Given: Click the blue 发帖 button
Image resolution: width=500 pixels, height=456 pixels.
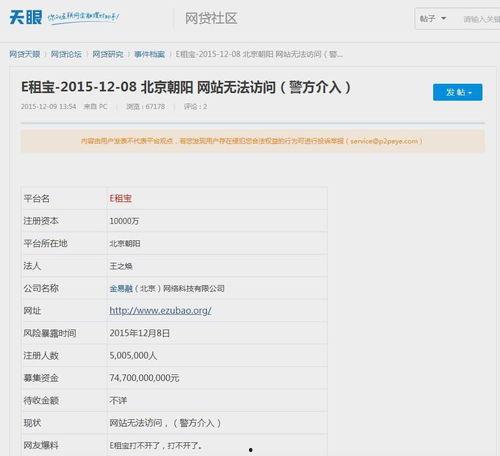Looking at the screenshot, I should pyautogui.click(x=457, y=92).
